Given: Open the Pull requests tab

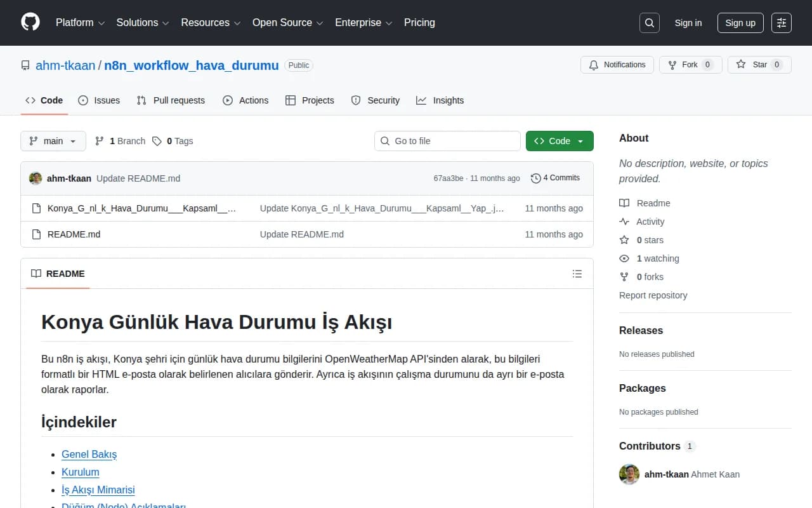Looking at the screenshot, I should tap(171, 100).
